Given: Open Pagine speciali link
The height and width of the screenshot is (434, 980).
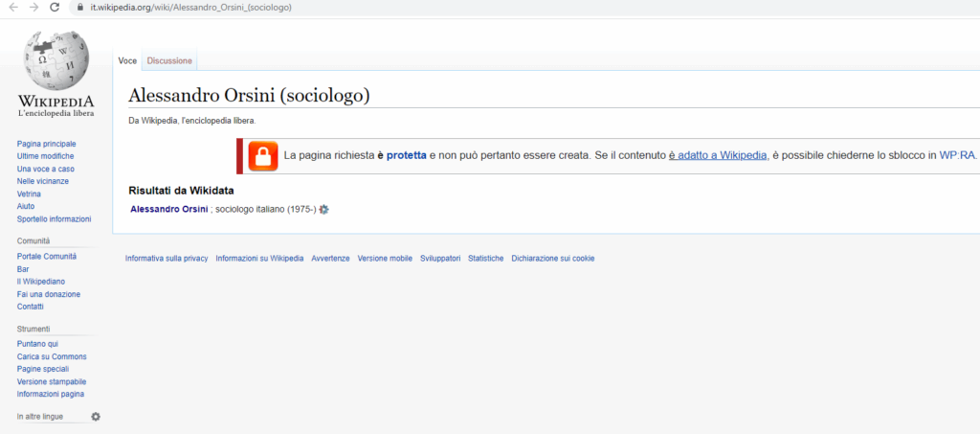Looking at the screenshot, I should tap(43, 369).
